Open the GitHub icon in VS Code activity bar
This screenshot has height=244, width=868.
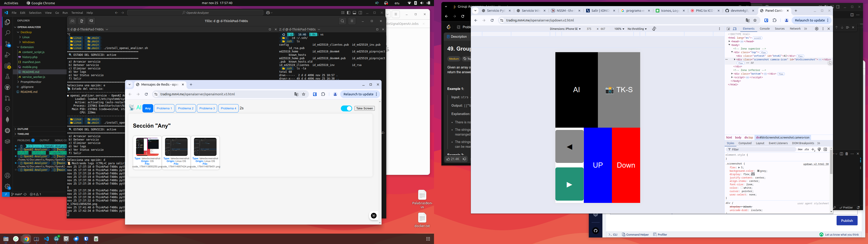(7, 87)
